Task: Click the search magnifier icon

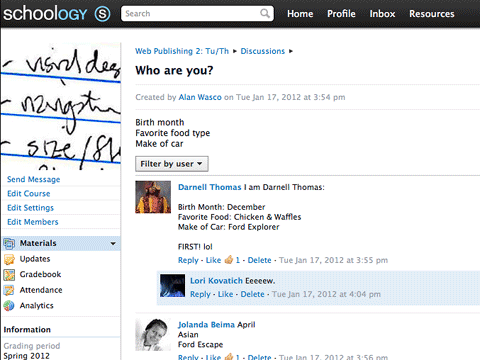Action: coord(265,13)
